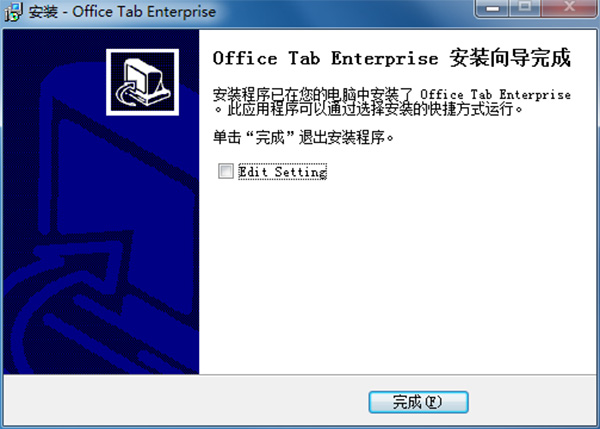Minimize the installer window
Viewport: 600px width, 429px height.
point(492,8)
